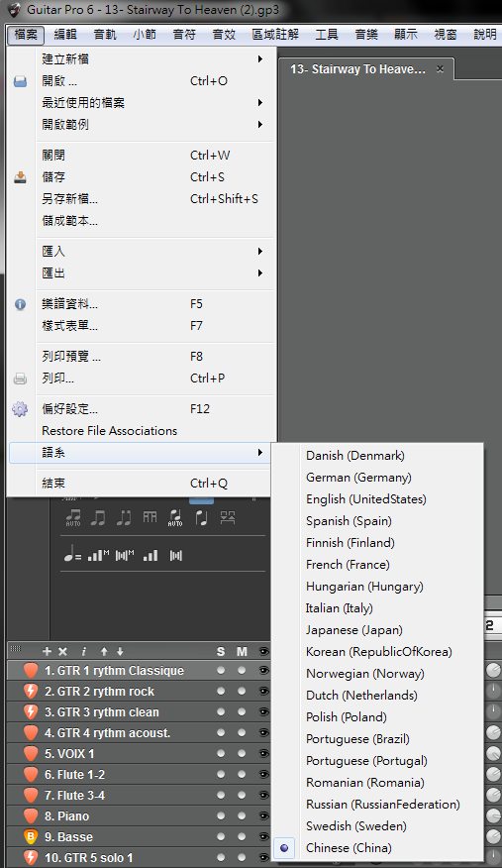This screenshot has height=868, width=502.
Task: Click the vertical spacing arrows icon
Action: [x=227, y=517]
